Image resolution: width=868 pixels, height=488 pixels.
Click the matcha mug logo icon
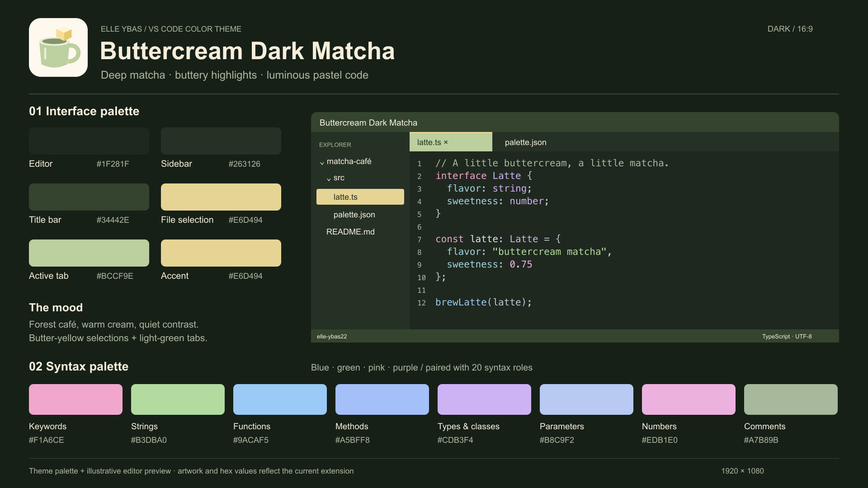click(58, 47)
